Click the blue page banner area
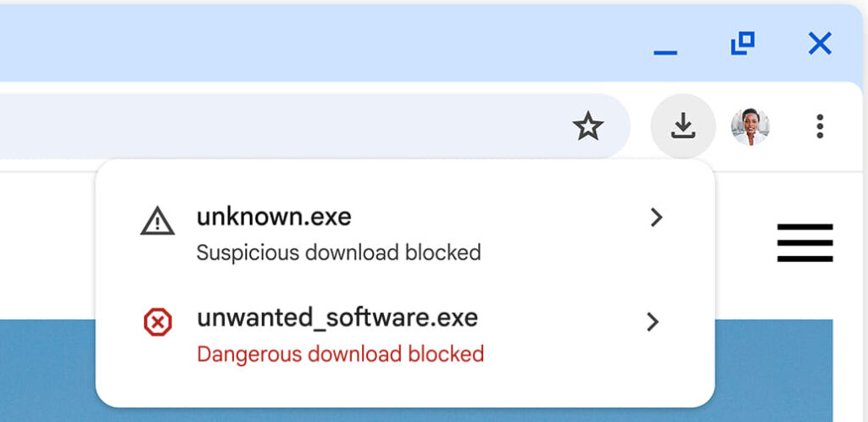 click(x=47, y=370)
